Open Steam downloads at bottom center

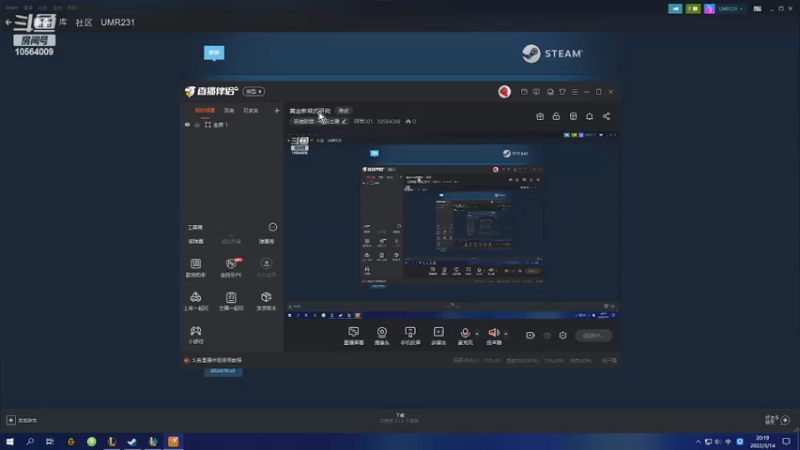[x=399, y=418]
